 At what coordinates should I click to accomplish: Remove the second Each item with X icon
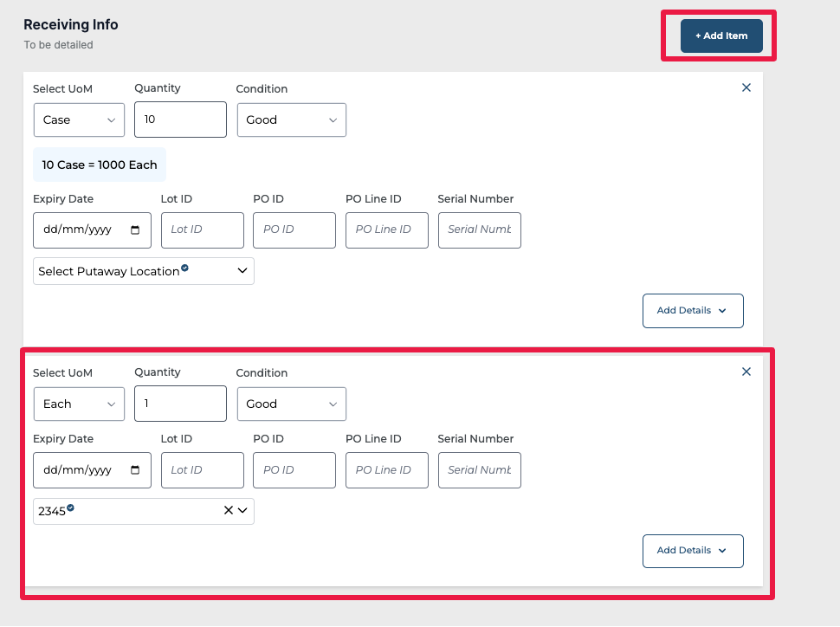(x=746, y=372)
